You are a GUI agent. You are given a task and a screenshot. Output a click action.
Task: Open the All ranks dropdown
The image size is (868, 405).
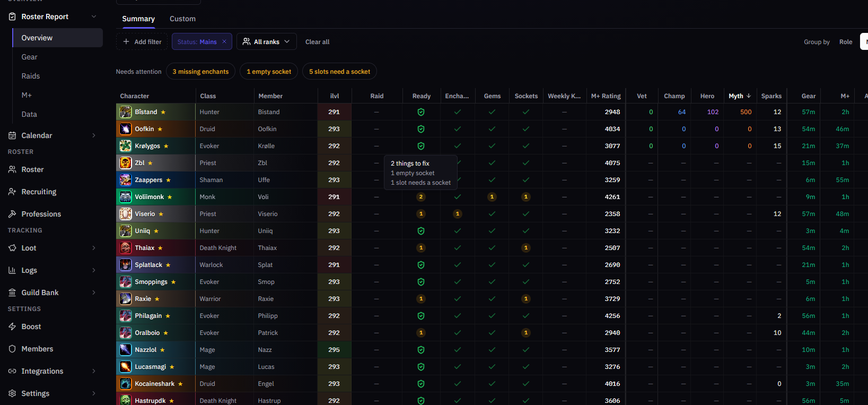point(267,41)
